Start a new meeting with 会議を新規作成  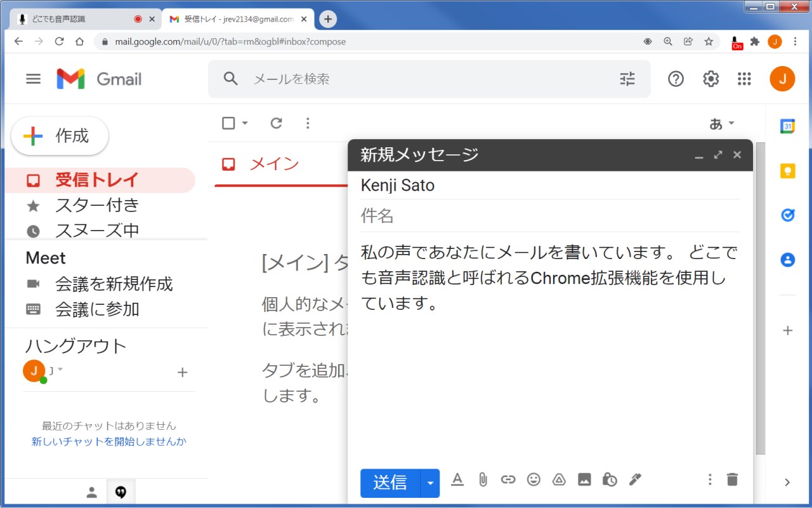click(x=100, y=284)
